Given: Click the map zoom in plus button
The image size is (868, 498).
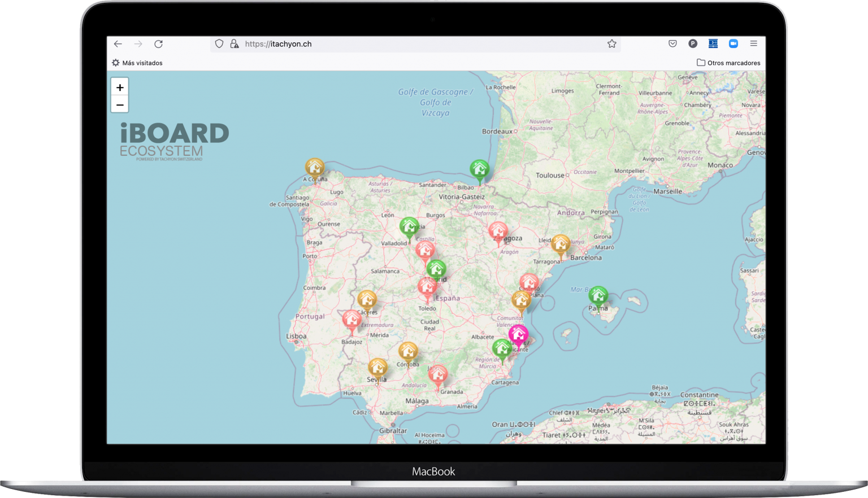Looking at the screenshot, I should [x=120, y=88].
